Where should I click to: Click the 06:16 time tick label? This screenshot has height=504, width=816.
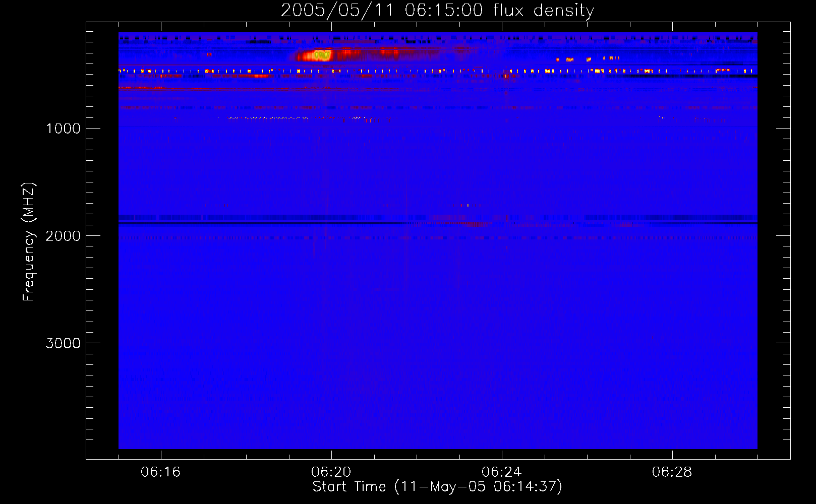click(160, 472)
